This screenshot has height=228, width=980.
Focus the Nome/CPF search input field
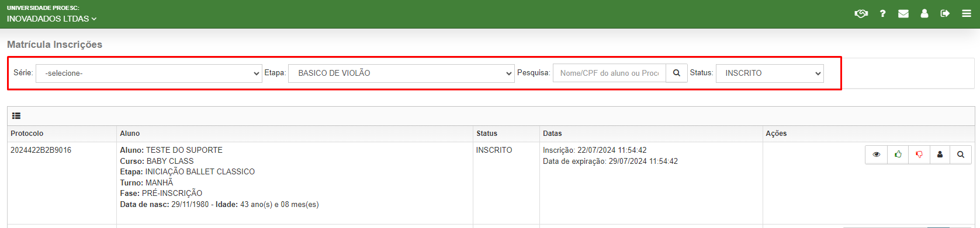pos(610,73)
